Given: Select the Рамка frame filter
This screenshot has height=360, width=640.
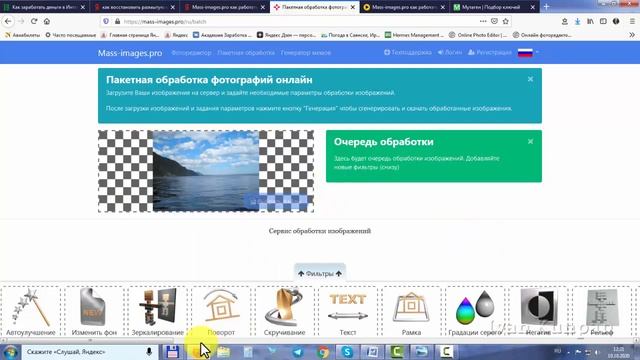Looking at the screenshot, I should coord(411,312).
